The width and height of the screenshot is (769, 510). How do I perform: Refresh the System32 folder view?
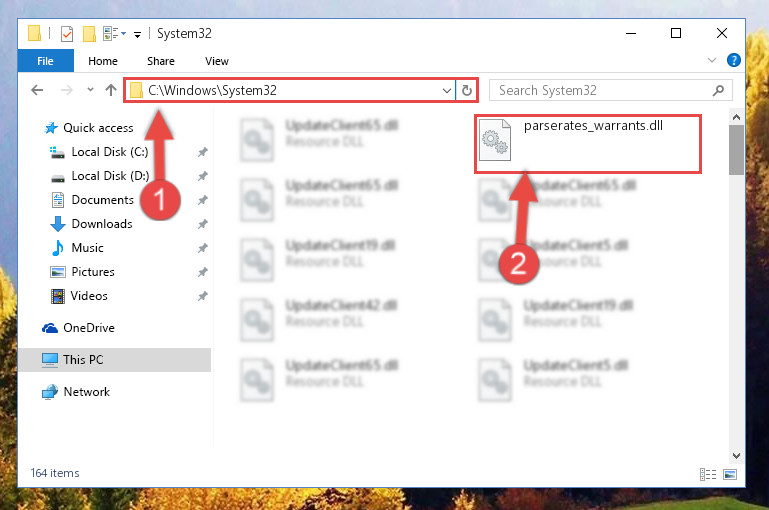tap(467, 90)
